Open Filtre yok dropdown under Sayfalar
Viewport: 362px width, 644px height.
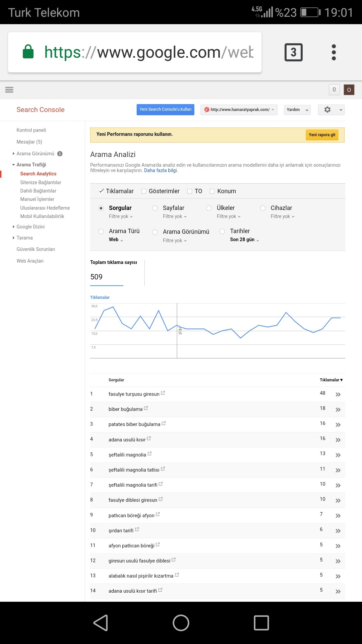coord(175,216)
